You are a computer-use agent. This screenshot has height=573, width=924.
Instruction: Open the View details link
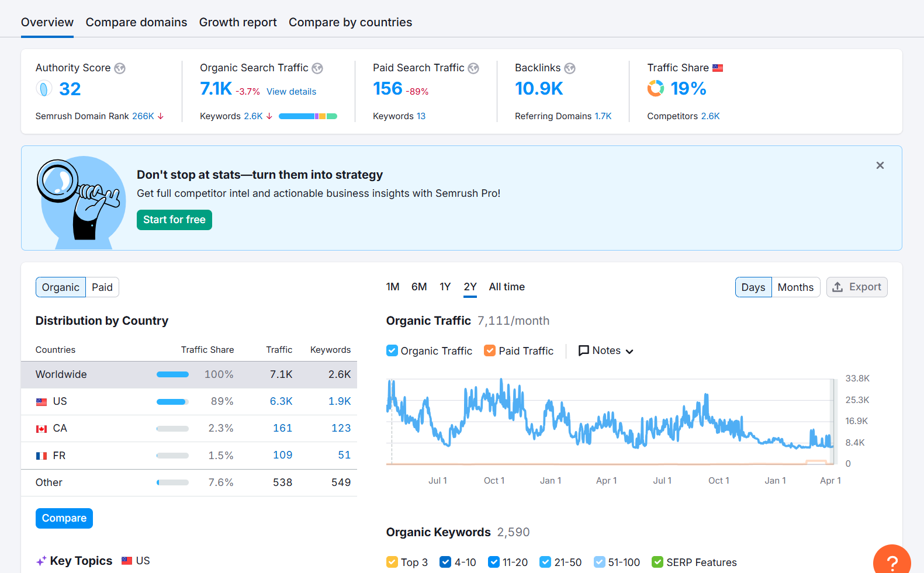tap(291, 92)
